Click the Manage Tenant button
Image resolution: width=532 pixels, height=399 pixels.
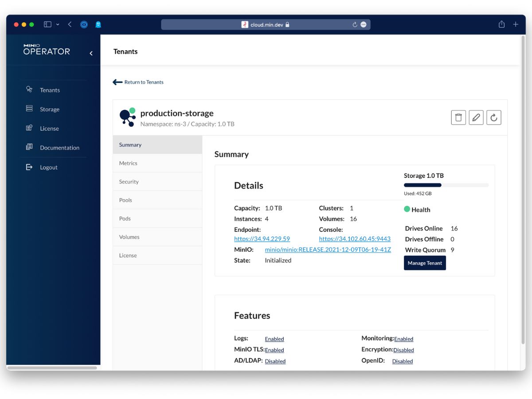pos(425,263)
